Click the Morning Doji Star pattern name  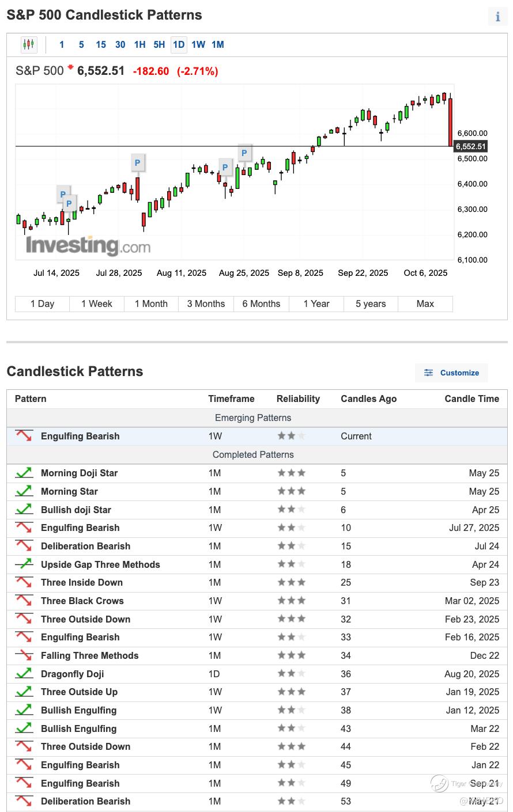79,473
